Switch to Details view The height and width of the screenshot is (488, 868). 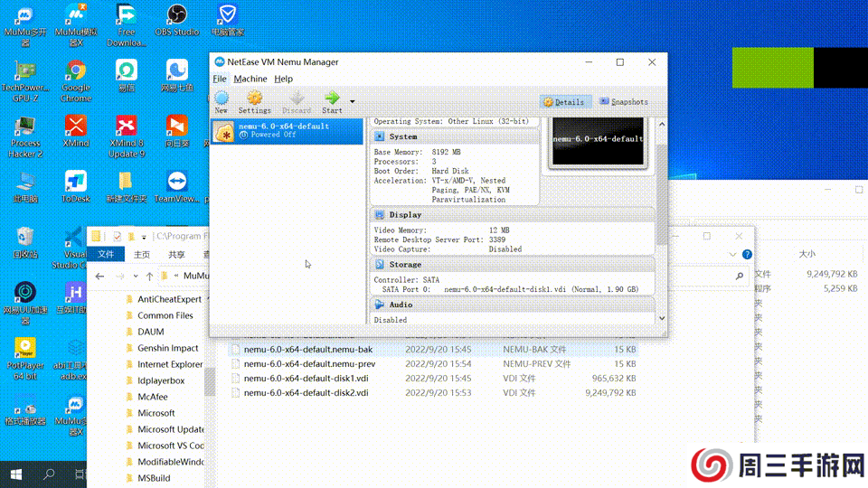pyautogui.click(x=566, y=102)
